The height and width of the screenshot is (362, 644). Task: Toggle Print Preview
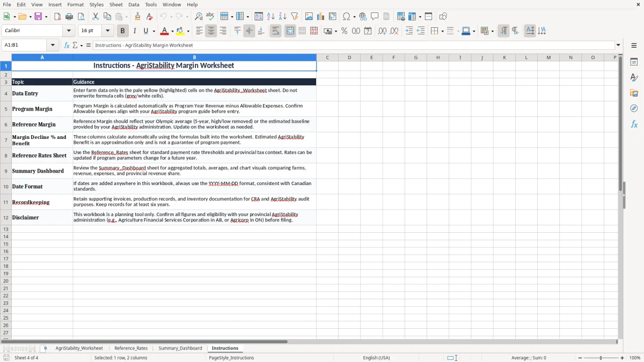click(81, 17)
